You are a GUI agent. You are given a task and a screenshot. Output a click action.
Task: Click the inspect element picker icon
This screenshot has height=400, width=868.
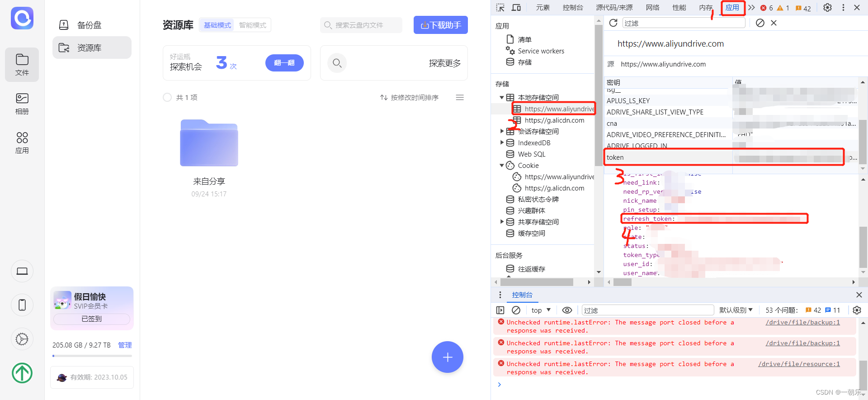(500, 8)
